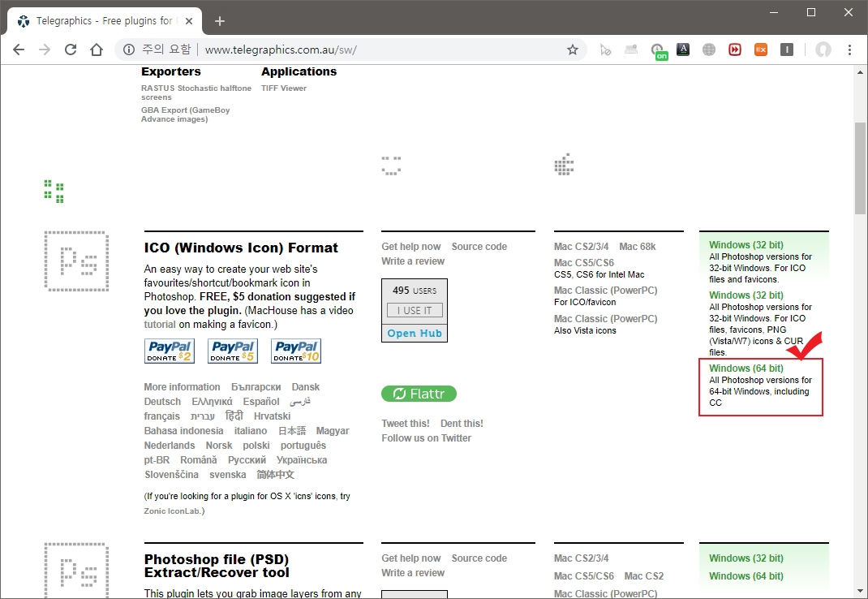Donate $2 via PayPal
This screenshot has width=868, height=599.
pyautogui.click(x=170, y=351)
